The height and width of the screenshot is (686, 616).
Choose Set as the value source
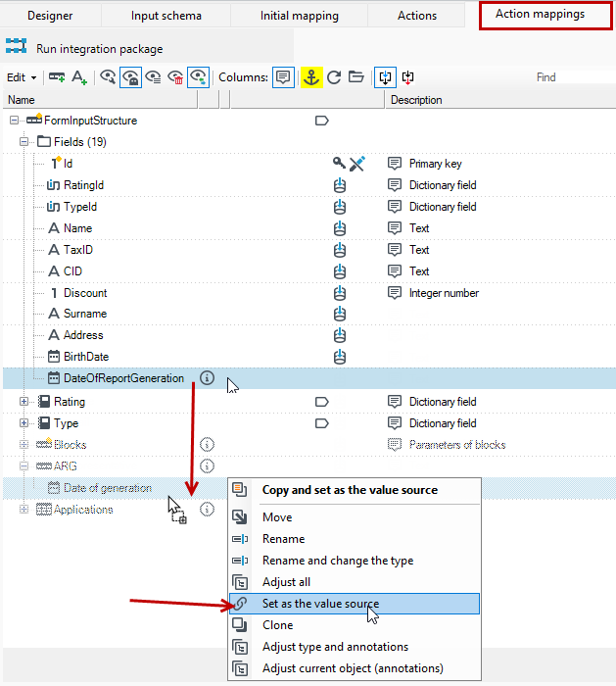point(355,604)
